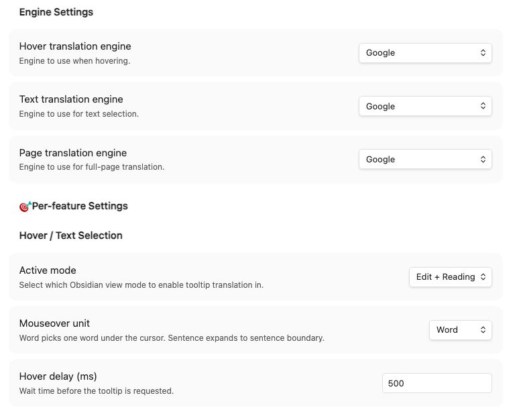
Task: Change Active mode from Edit + Reading
Action: (450, 277)
